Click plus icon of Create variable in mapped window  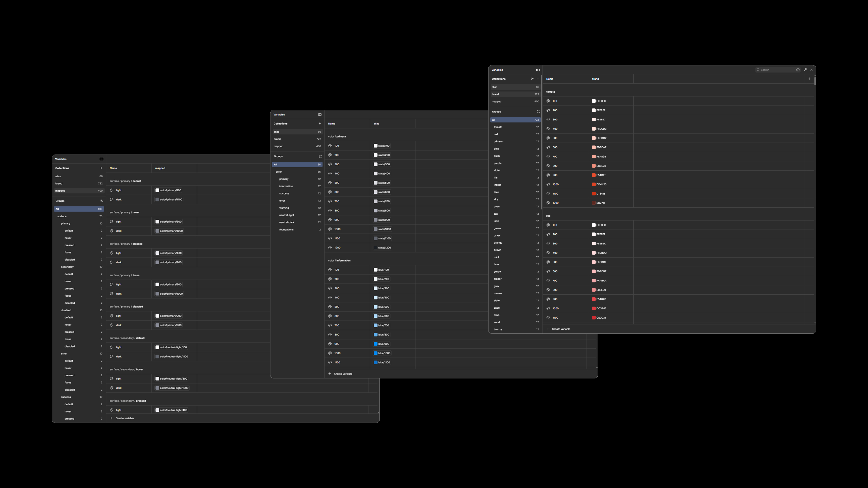tap(111, 418)
